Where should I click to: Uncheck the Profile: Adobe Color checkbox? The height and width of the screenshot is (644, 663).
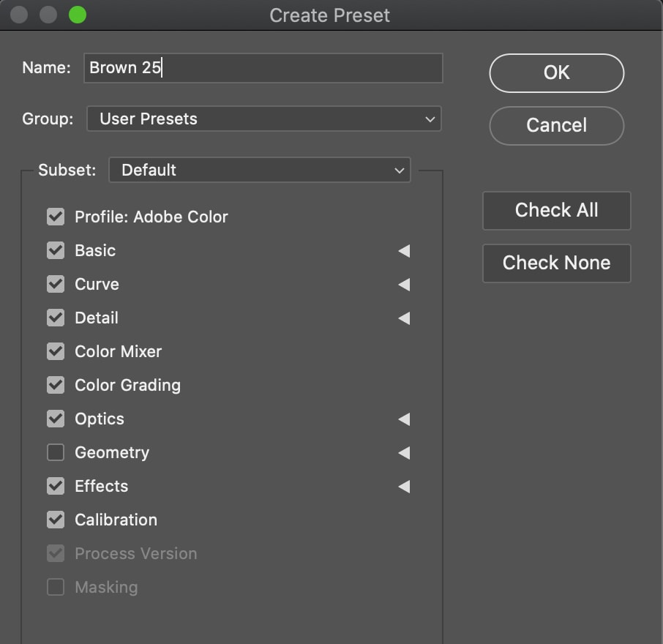pyautogui.click(x=56, y=217)
